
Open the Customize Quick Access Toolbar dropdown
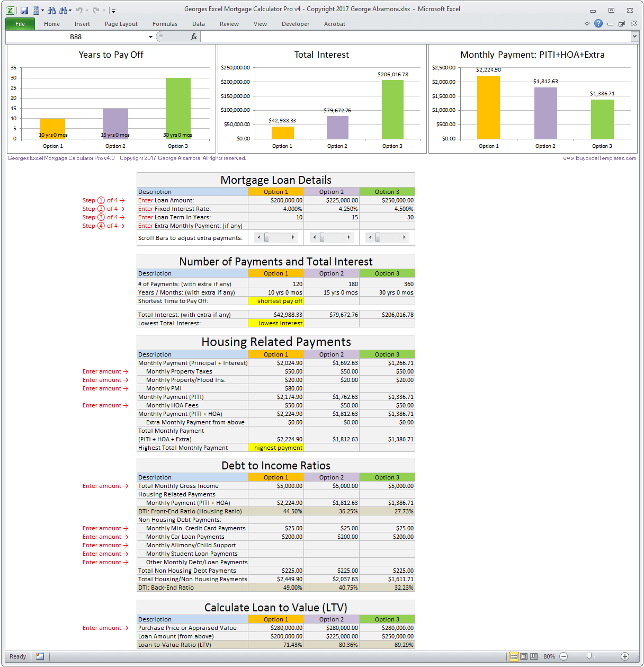tap(113, 10)
